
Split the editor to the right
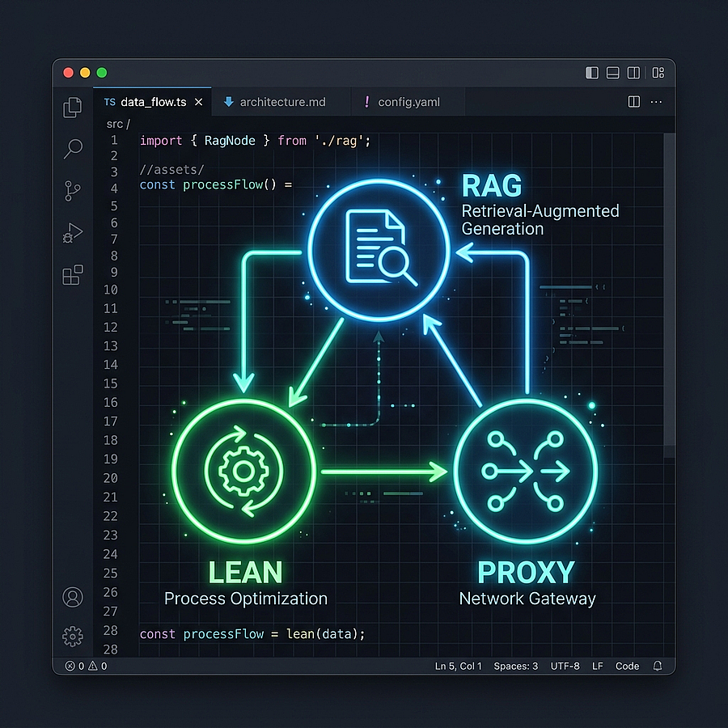(x=634, y=102)
